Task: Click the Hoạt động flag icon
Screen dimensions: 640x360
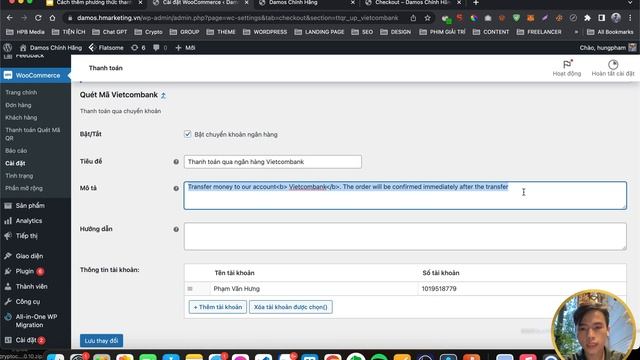Action: [x=567, y=64]
